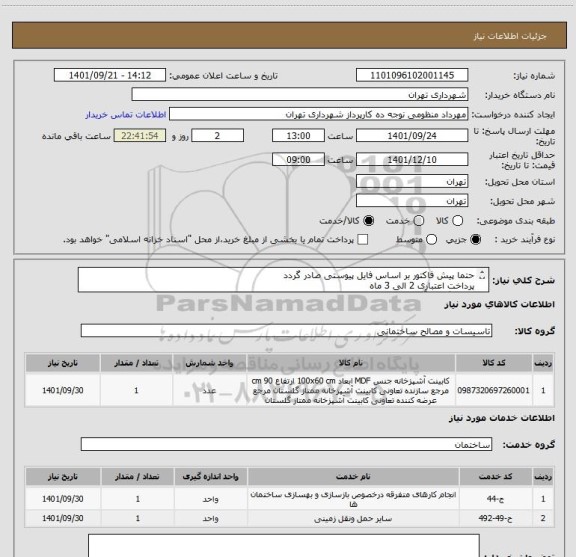Click the واحد اندازه گیری column header
576x557 pixels.
(x=210, y=477)
